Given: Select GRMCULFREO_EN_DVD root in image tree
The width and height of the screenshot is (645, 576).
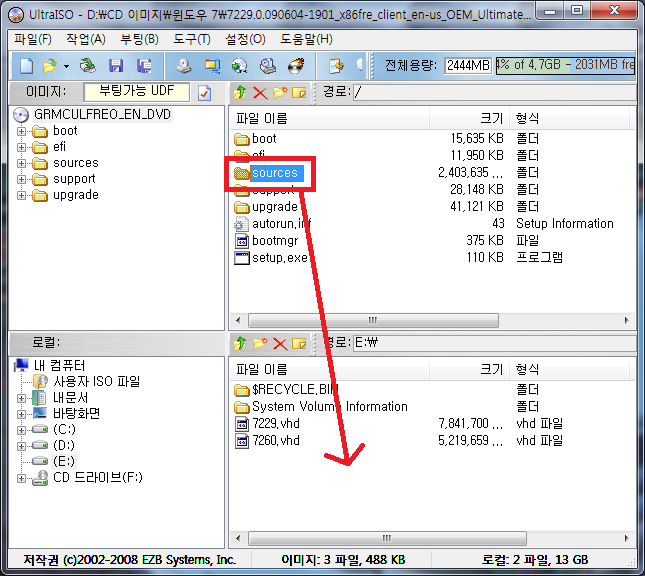Looking at the screenshot, I should pyautogui.click(x=102, y=114).
